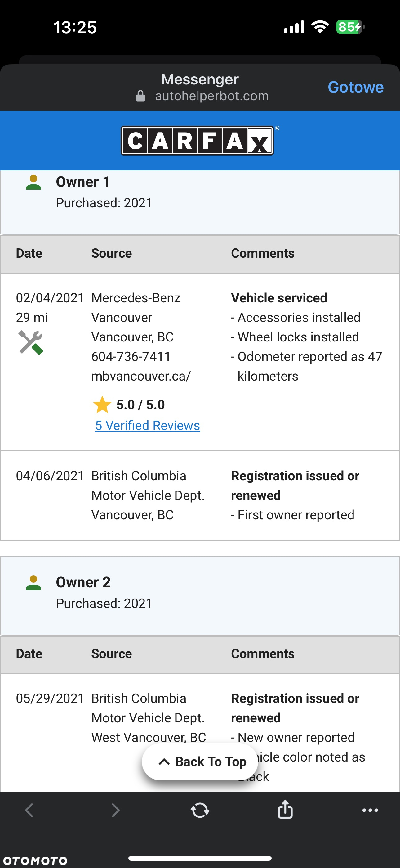Viewport: 400px width, 868px height.
Task: Tap the Owner 1 person icon
Action: click(33, 182)
